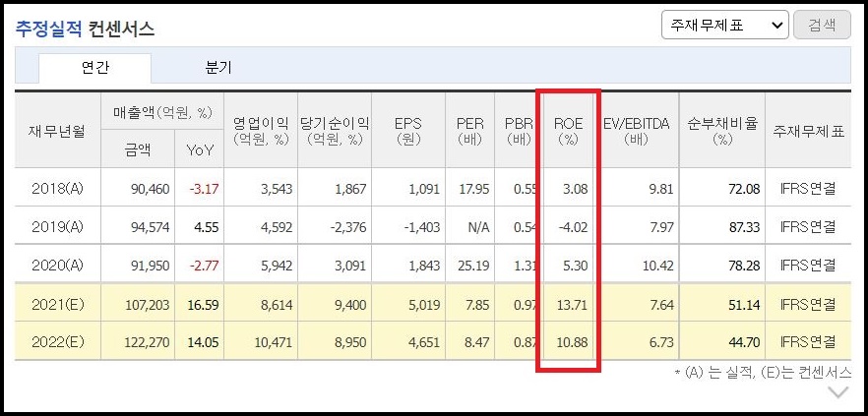Click net debt ratio 72.08
Screen dimensions: 868x416
coord(745,189)
